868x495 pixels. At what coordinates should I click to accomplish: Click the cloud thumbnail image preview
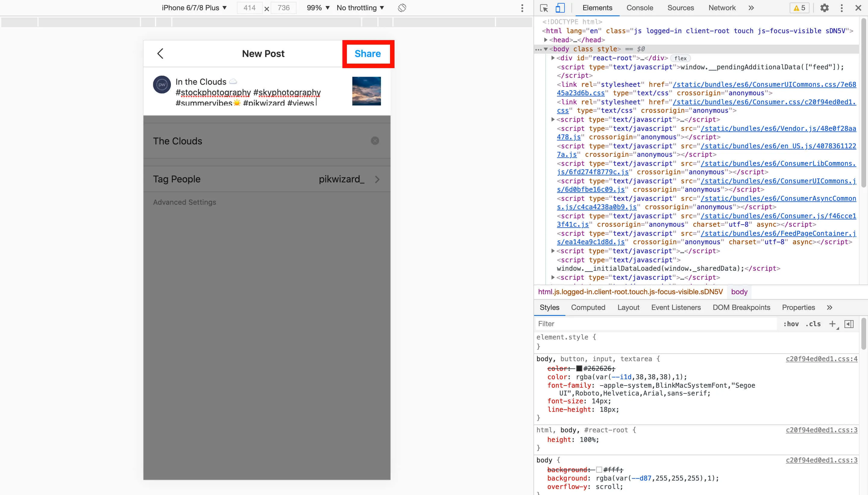point(366,91)
